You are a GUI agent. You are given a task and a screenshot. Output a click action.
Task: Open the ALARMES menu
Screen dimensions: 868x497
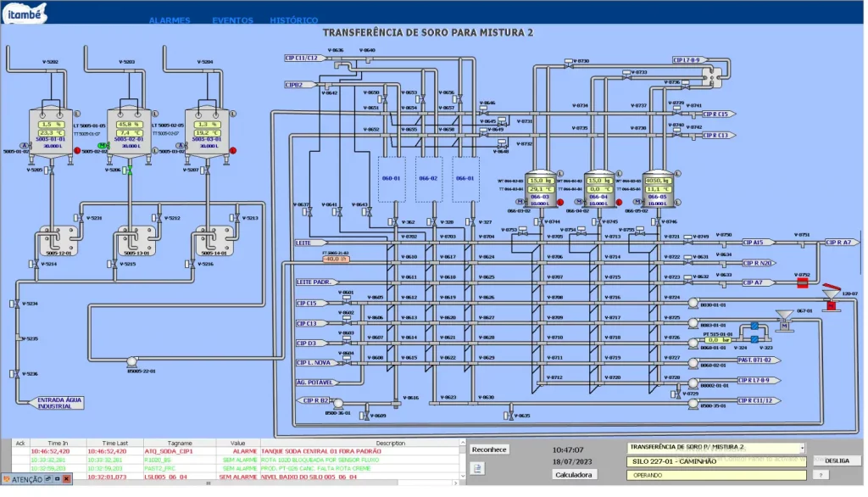click(170, 20)
